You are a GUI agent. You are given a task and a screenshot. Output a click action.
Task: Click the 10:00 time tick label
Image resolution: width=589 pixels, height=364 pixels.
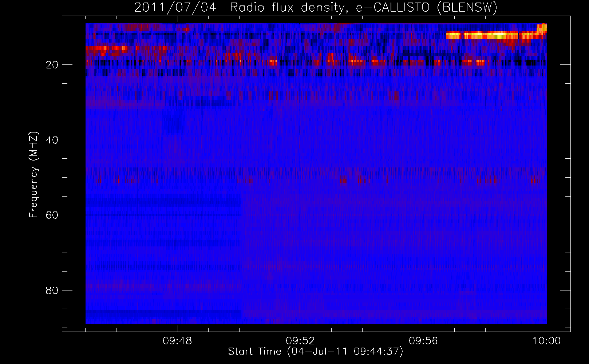point(546,341)
